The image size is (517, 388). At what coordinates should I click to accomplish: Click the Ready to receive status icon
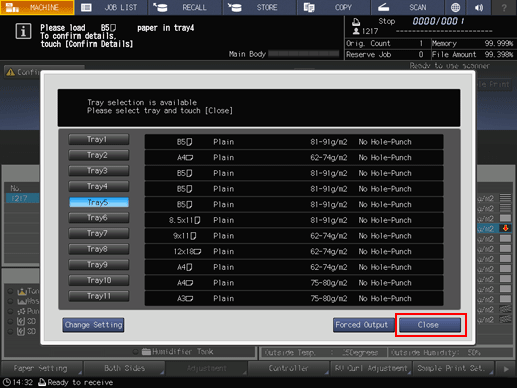click(x=42, y=382)
